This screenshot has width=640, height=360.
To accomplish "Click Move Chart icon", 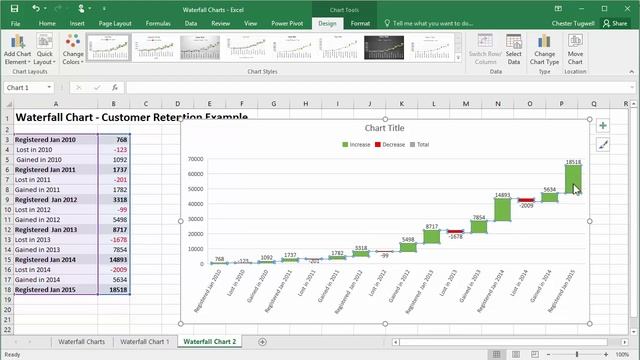I will 575,49.
